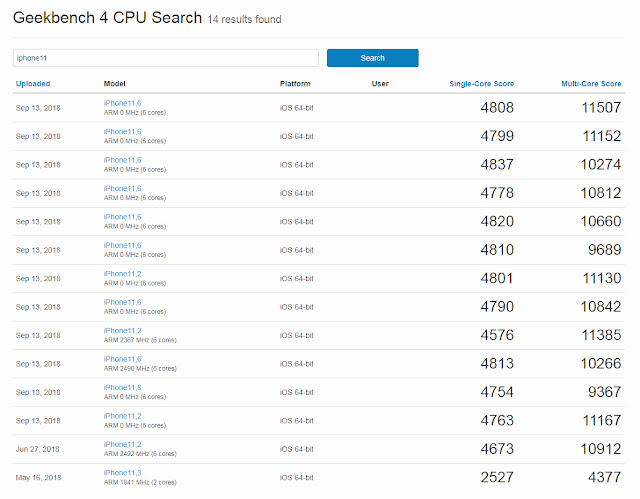Open the iPhone11,6 result scoring 4799

pyautogui.click(x=122, y=132)
